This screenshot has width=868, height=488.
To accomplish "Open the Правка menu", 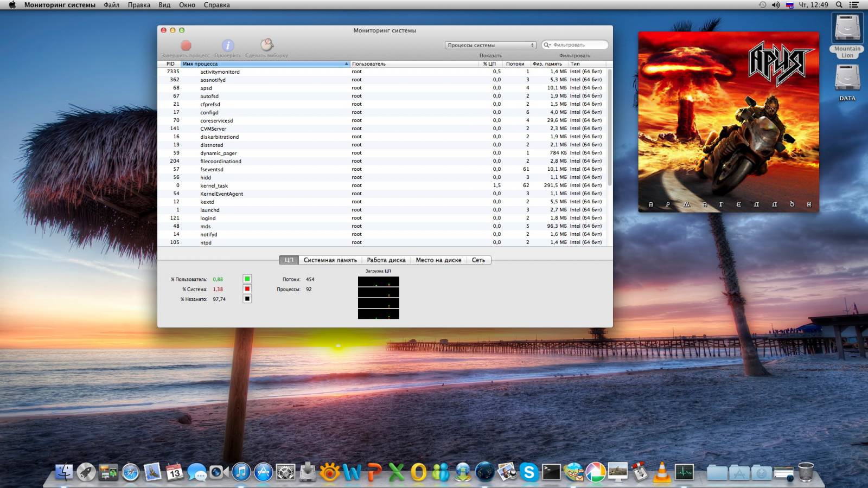I will pyautogui.click(x=139, y=5).
